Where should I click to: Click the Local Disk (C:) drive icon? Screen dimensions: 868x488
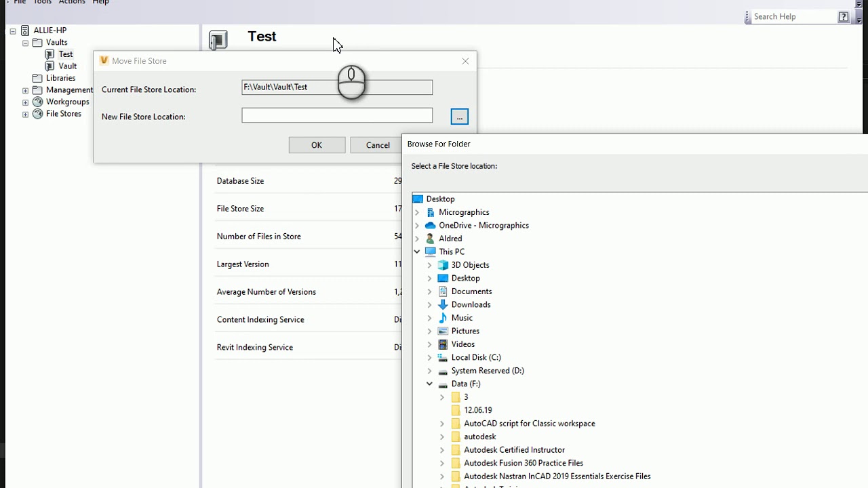coord(443,357)
